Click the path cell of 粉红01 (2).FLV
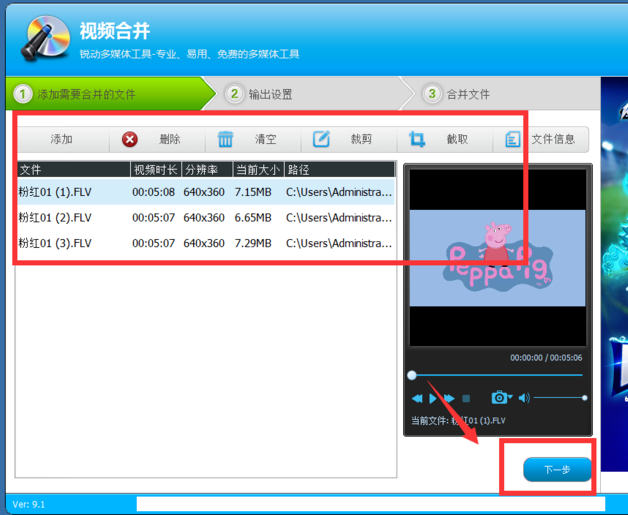628x515 pixels. 339,218
